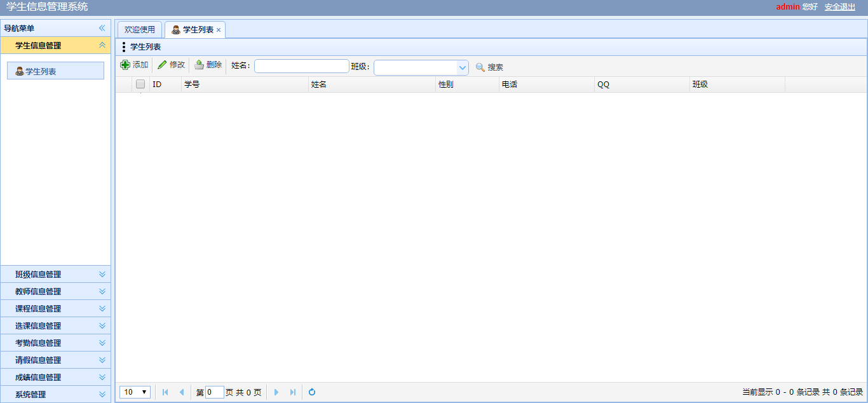Go to next page arrow in pager

(276, 392)
